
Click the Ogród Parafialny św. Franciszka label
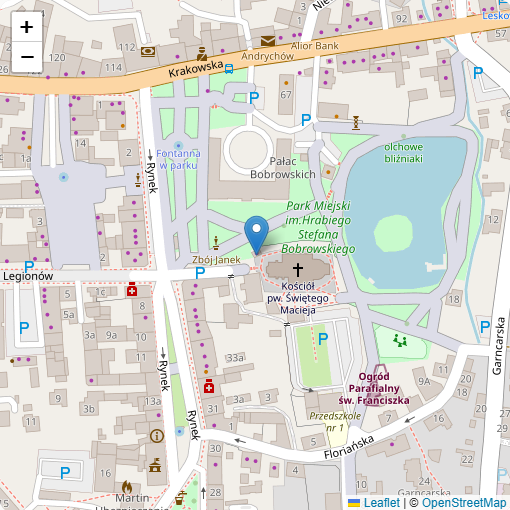coord(374,388)
